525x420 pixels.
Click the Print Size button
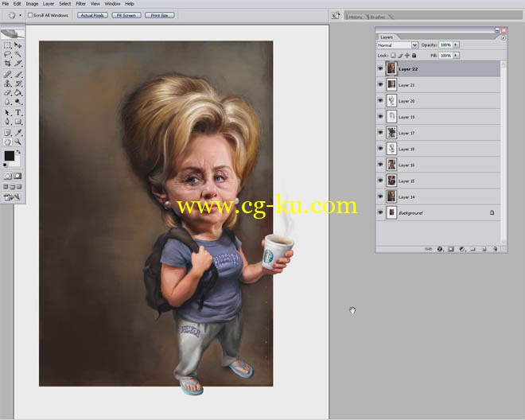pyautogui.click(x=160, y=15)
